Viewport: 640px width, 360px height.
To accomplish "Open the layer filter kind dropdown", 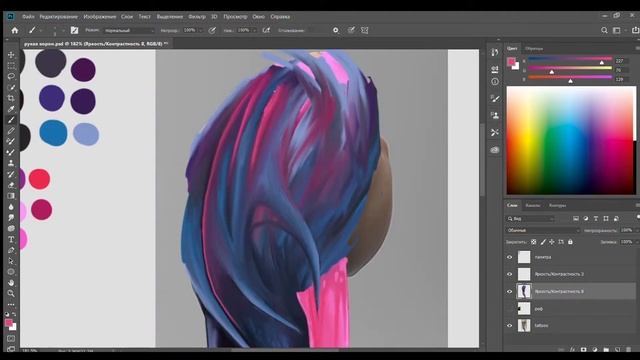I will [x=530, y=219].
